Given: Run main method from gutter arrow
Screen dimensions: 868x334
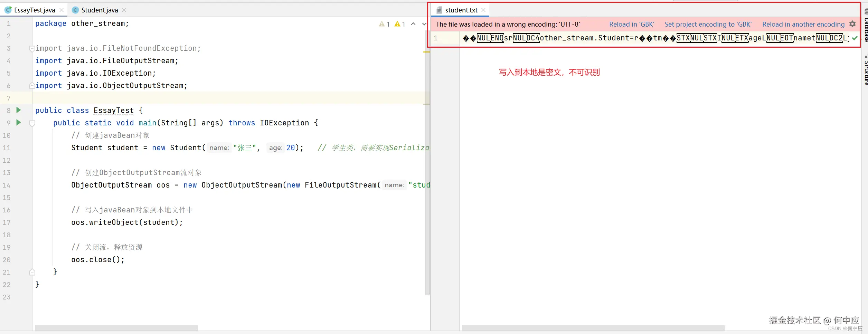Looking at the screenshot, I should (19, 123).
